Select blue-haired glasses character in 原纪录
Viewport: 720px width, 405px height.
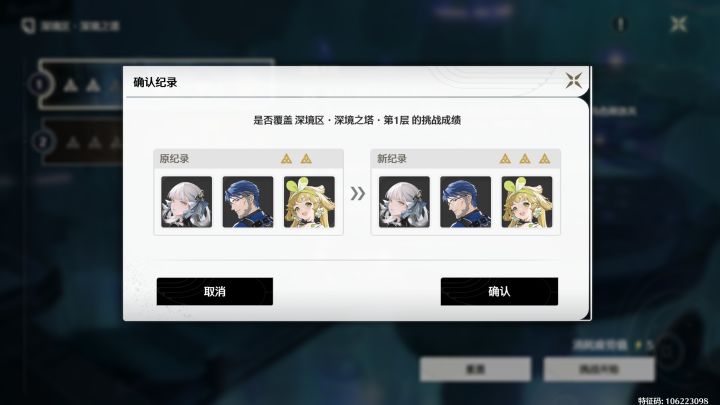coord(248,202)
